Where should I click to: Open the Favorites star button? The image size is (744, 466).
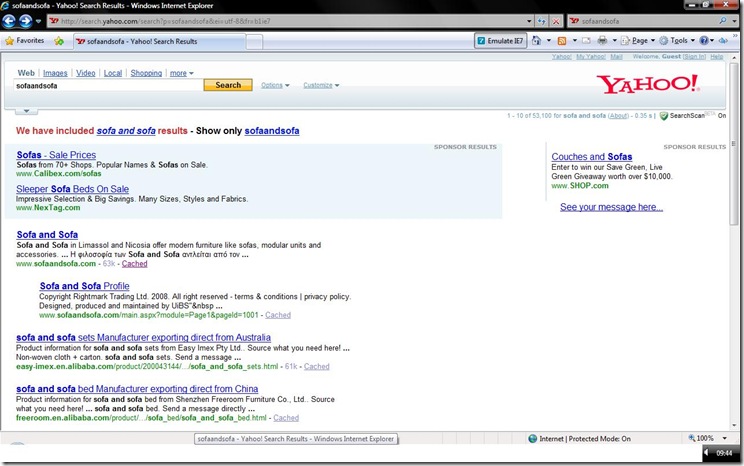[x=24, y=41]
